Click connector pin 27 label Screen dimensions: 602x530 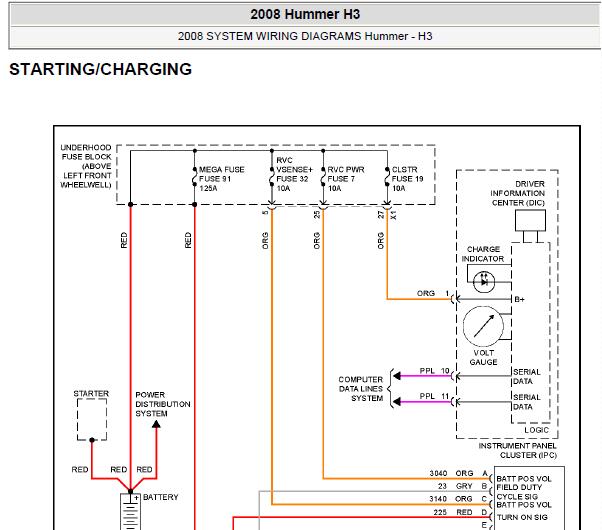coord(380,215)
